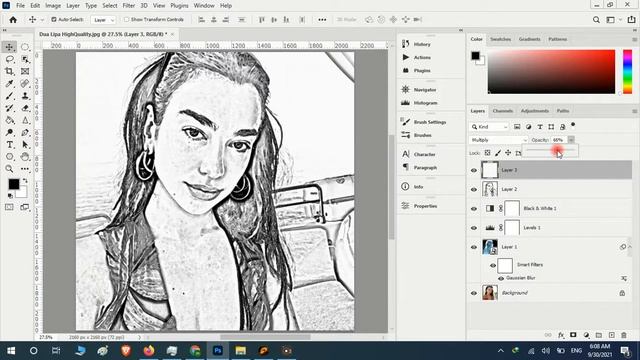The width and height of the screenshot is (640, 360).
Task: Click the hue spectrum strip
Action: pos(627,72)
